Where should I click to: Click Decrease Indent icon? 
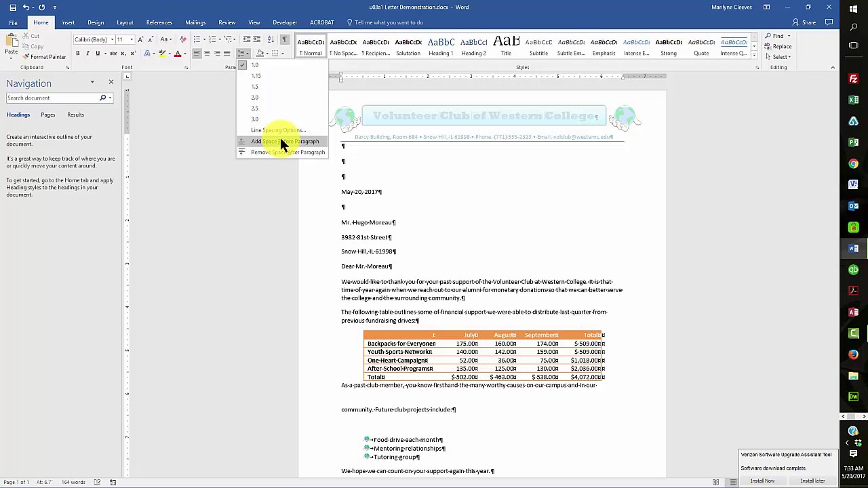click(247, 39)
